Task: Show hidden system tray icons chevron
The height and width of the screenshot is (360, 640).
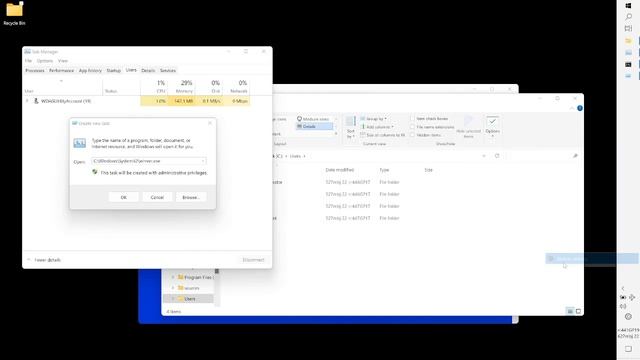Action: (x=623, y=288)
